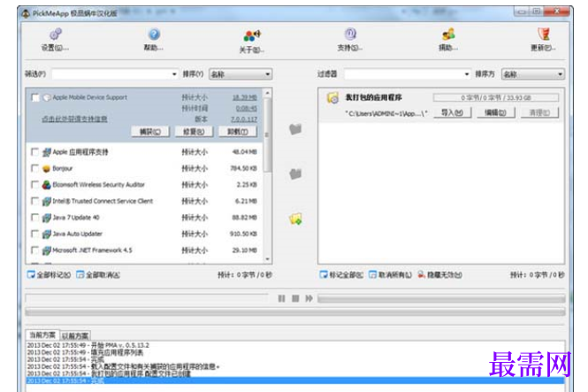The image size is (588, 392).
Task: Click the yellow new-profile folder icon in the center
Action: tap(295, 219)
